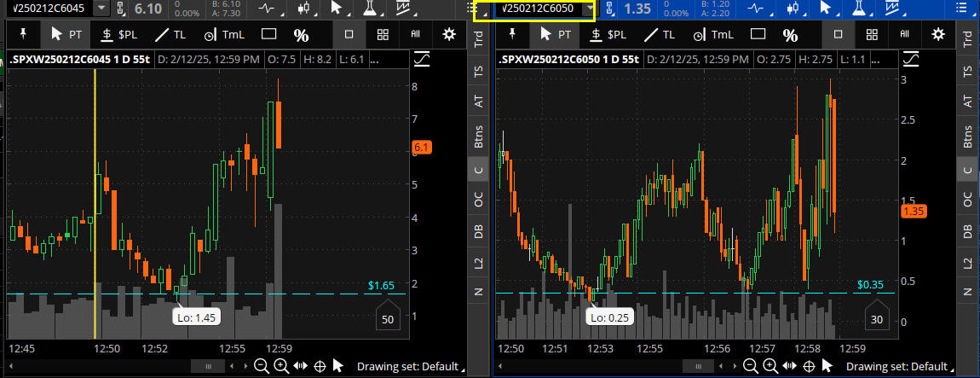Click All button in right chart toolbar
The height and width of the screenshot is (378, 980).
[904, 34]
